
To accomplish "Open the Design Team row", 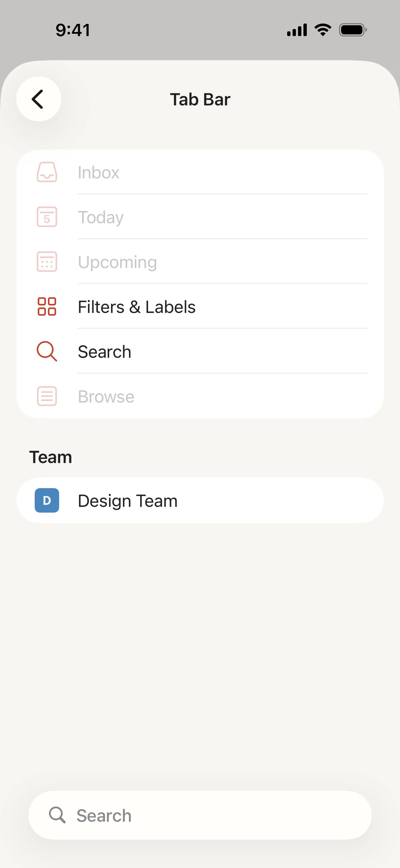I will [x=200, y=500].
